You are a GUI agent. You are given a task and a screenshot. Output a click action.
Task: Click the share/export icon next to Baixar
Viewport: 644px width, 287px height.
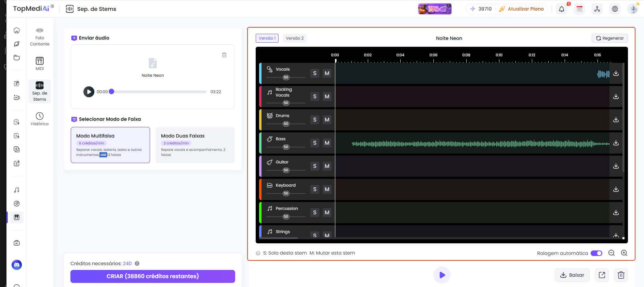(602, 275)
